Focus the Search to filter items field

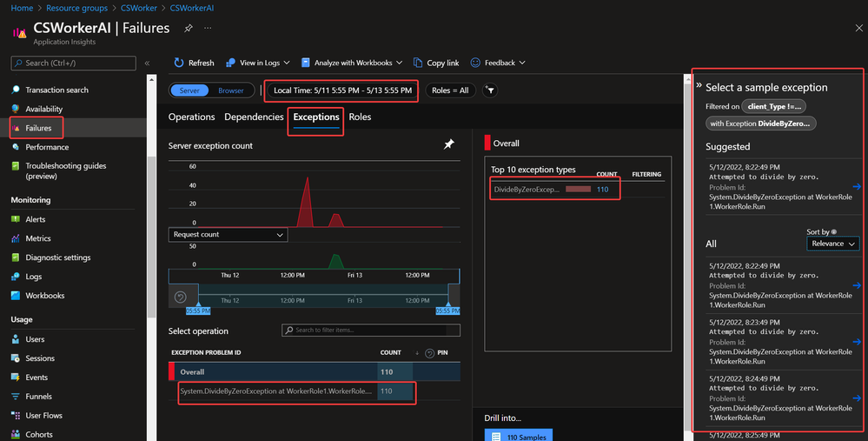pyautogui.click(x=371, y=331)
